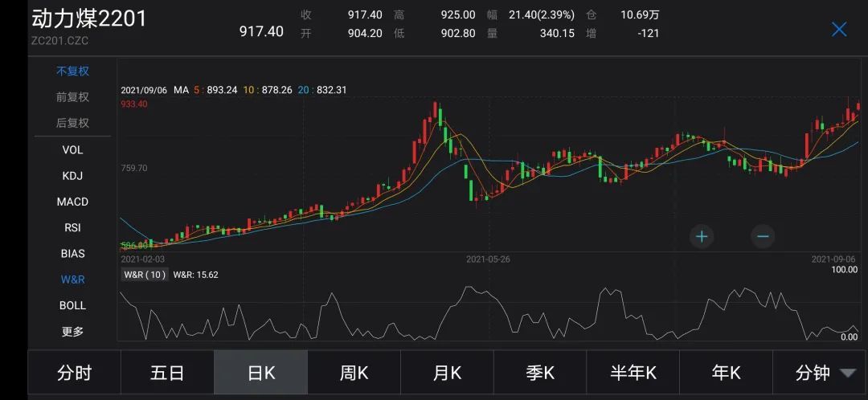Click the 动力煤2201 contract title
Image resolution: width=868 pixels, height=400 pixels.
click(89, 19)
